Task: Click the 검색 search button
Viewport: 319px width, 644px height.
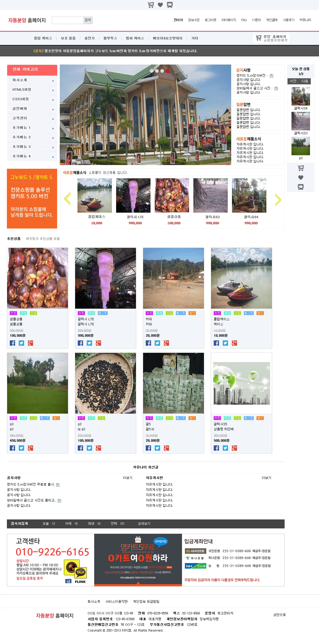Action: pyautogui.click(x=88, y=20)
